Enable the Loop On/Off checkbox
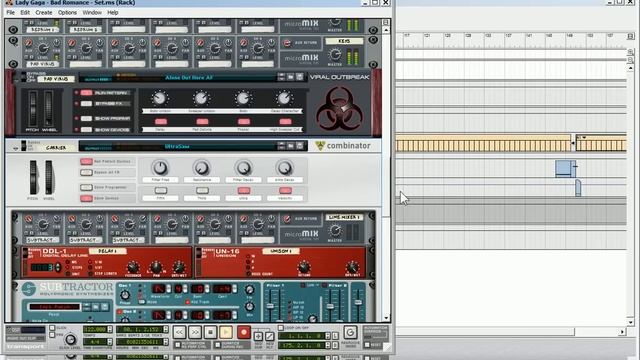The width and height of the screenshot is (640, 360). (x=280, y=328)
